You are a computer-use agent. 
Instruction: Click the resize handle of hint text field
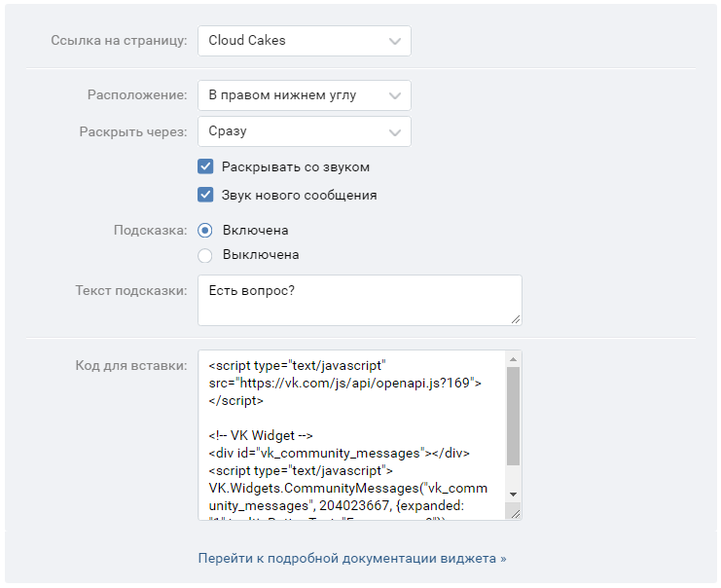click(516, 319)
